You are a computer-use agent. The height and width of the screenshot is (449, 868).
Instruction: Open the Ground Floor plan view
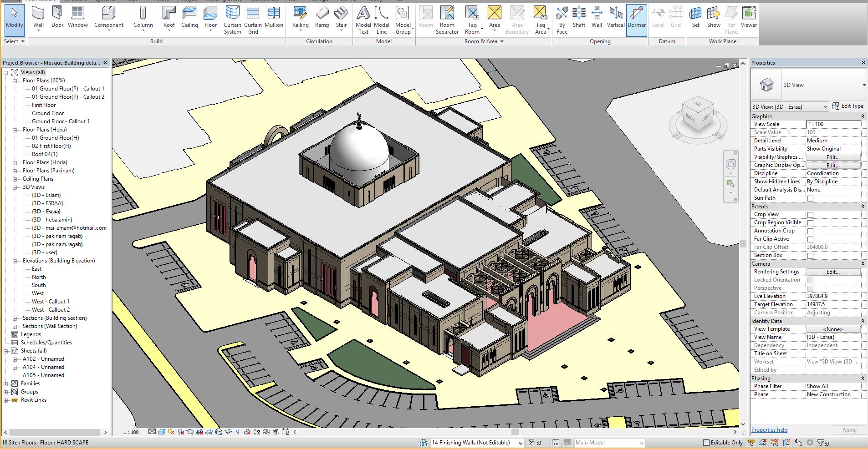pyautogui.click(x=48, y=113)
